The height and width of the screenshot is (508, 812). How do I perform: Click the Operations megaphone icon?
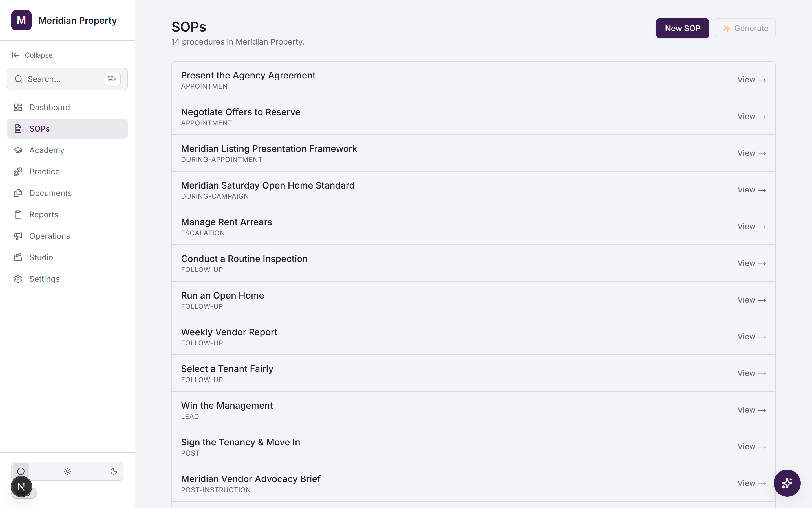pos(18,236)
